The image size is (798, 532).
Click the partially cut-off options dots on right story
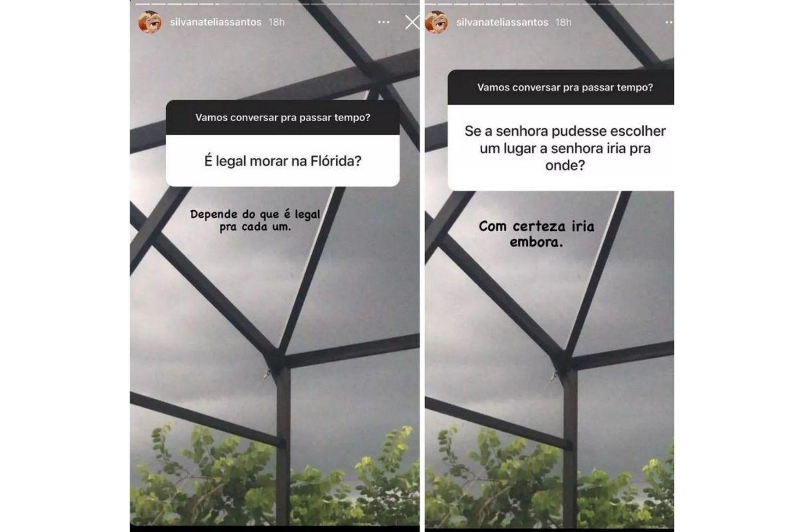click(x=670, y=22)
